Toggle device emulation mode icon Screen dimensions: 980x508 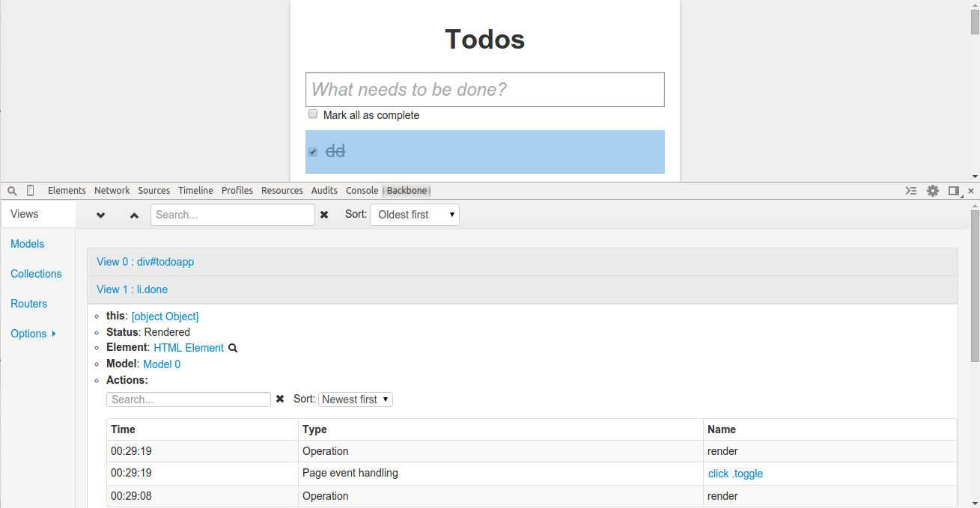tap(30, 190)
